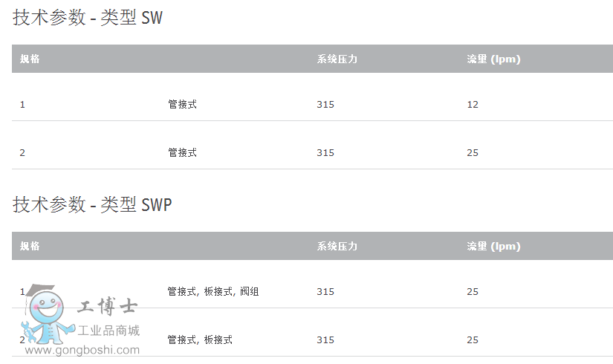The height and width of the screenshot is (364, 613).
Task: Click pressure 315 in SWP size 2 row
Action: pyautogui.click(x=325, y=339)
